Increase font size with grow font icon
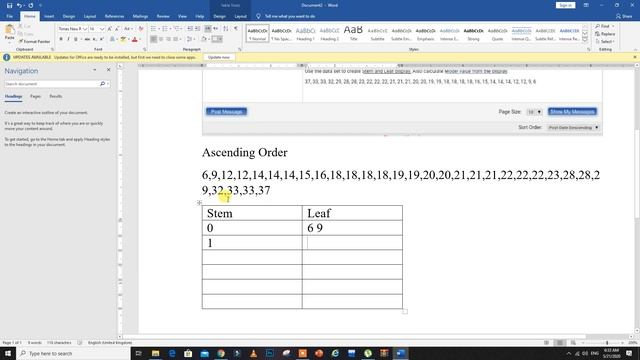Image resolution: width=640 pixels, height=360 pixels. [x=109, y=29]
